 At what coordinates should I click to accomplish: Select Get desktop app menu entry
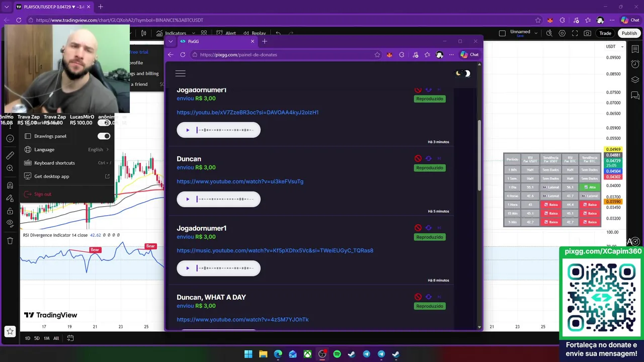tap(67, 176)
